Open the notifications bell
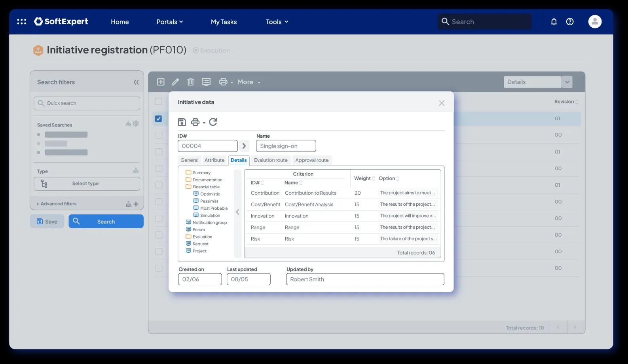628x364 pixels. [554, 22]
